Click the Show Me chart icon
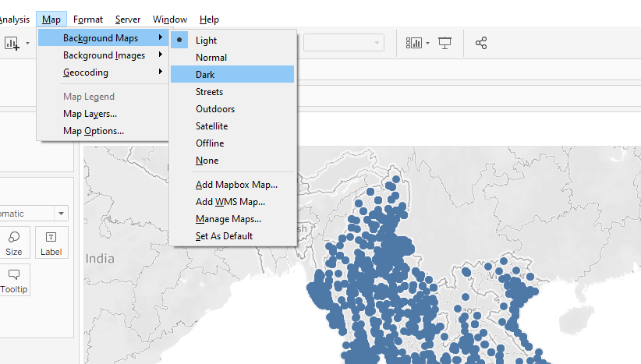This screenshot has width=641, height=364. coord(413,43)
